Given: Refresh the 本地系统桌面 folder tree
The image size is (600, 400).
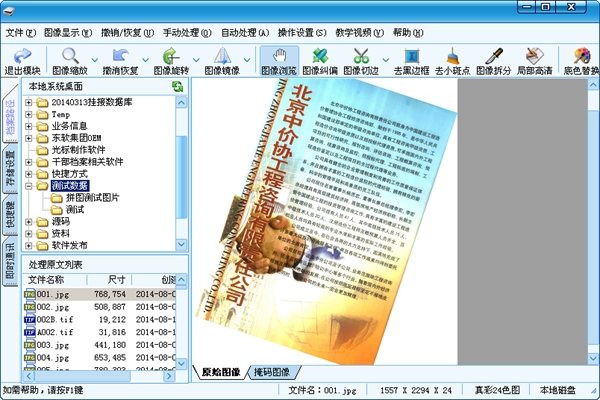Looking at the screenshot, I should pos(177,87).
